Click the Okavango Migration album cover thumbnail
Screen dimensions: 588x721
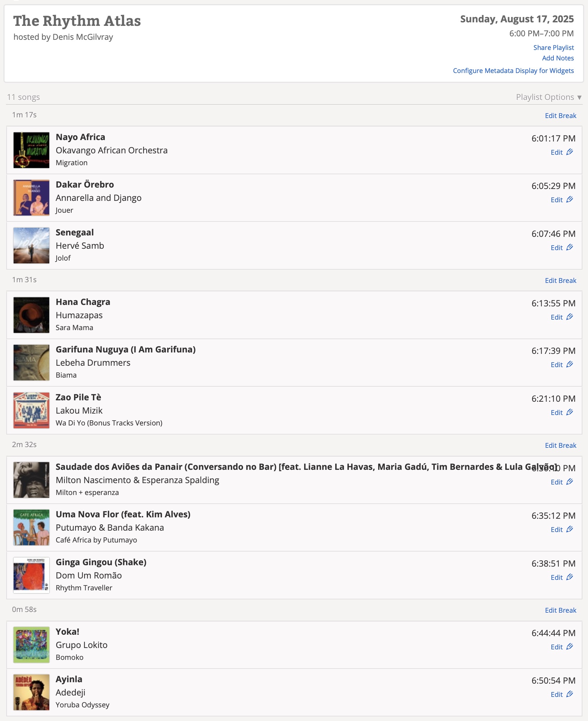point(31,150)
